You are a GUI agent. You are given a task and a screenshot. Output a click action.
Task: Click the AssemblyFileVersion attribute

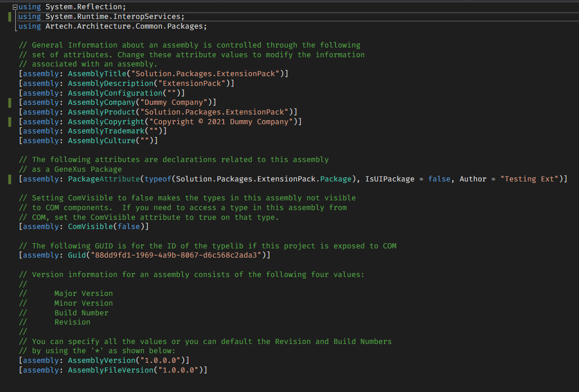(110, 370)
